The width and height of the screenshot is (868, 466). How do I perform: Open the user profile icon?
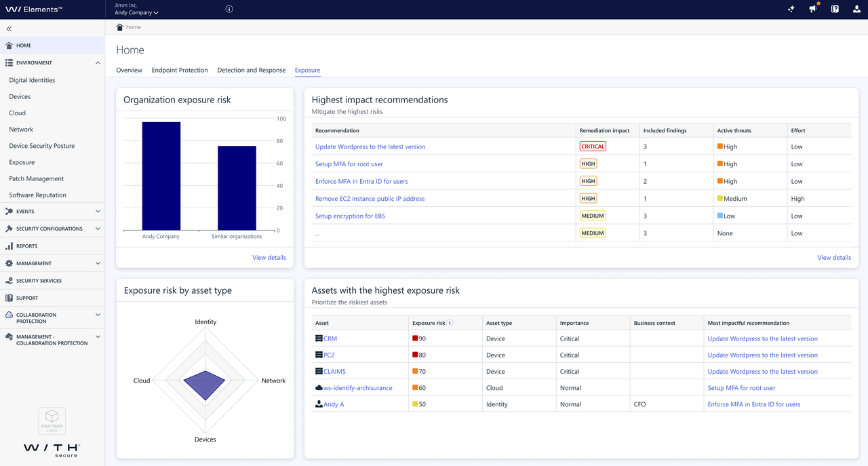click(856, 9)
